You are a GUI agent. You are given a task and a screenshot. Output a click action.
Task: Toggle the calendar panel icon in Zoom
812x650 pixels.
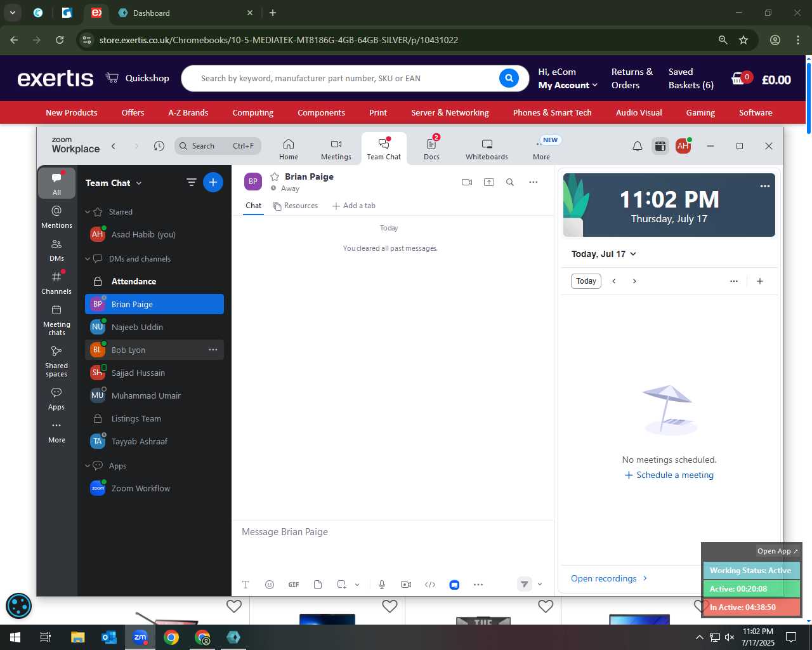660,146
